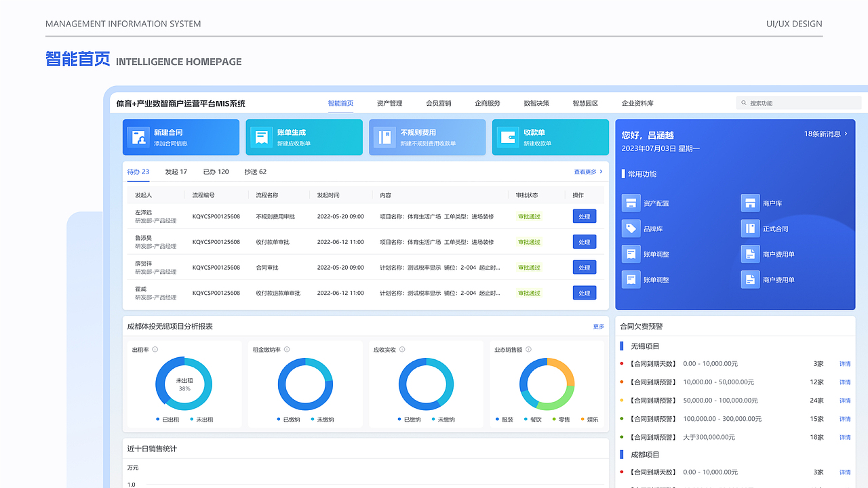The height and width of the screenshot is (488, 868).
Task: Open 详情 for 无锡项目 10,000.00 - 50,000.00元 row
Action: 845,382
